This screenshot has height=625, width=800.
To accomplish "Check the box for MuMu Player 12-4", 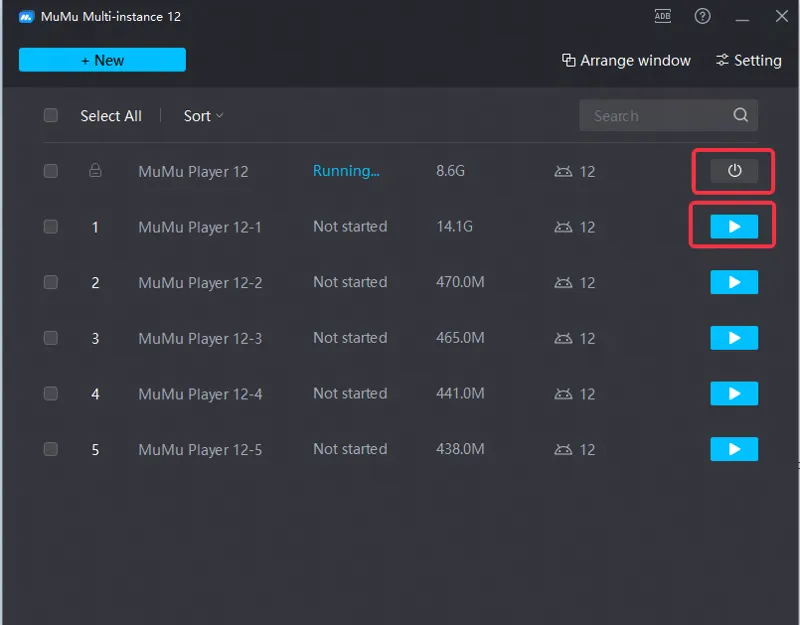I will [51, 393].
